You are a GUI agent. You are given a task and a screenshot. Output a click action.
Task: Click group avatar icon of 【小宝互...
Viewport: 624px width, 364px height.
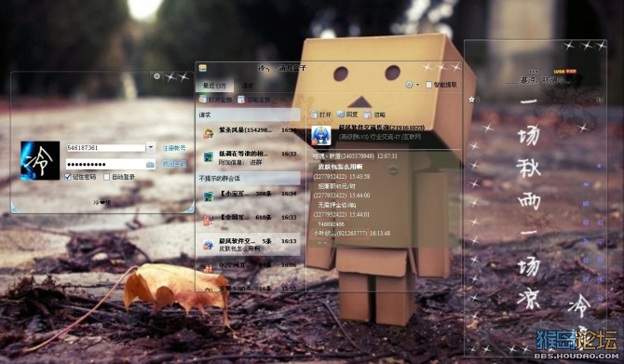208,196
